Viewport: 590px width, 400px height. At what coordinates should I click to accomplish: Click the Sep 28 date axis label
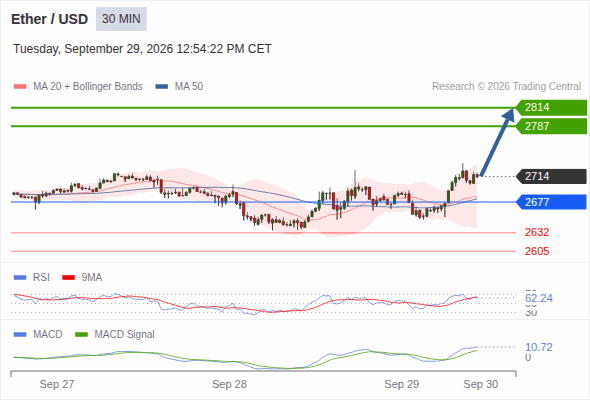229,384
